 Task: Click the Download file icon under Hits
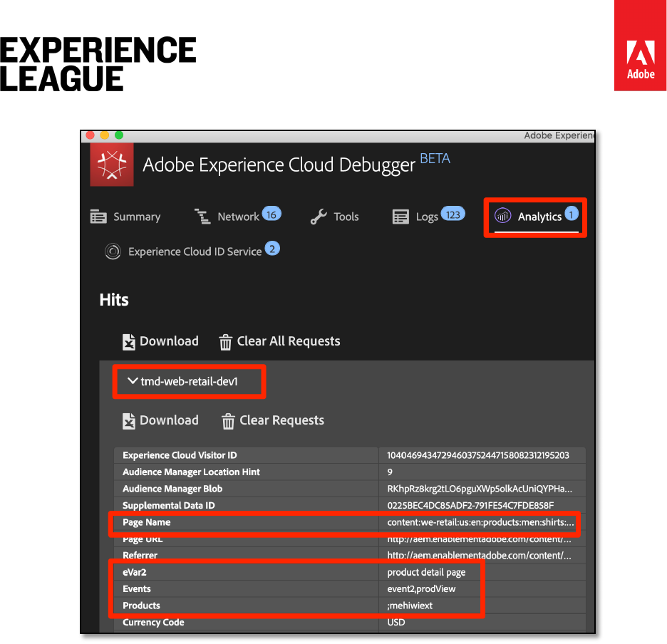click(129, 341)
